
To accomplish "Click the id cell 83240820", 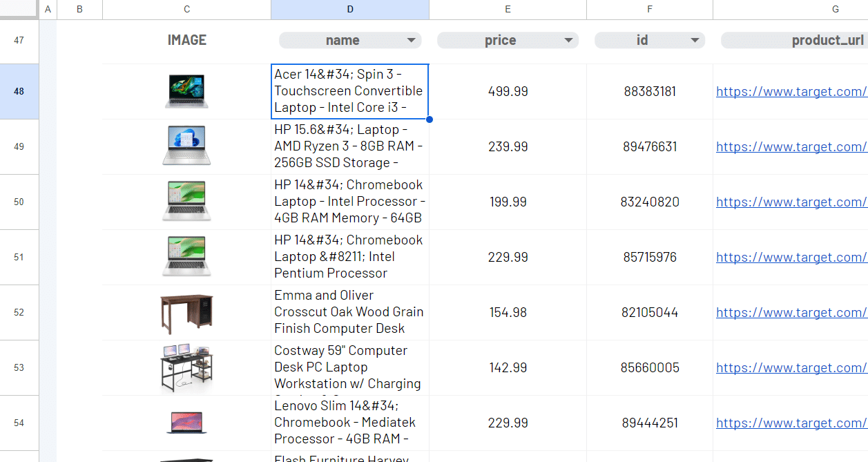I will pyautogui.click(x=649, y=202).
